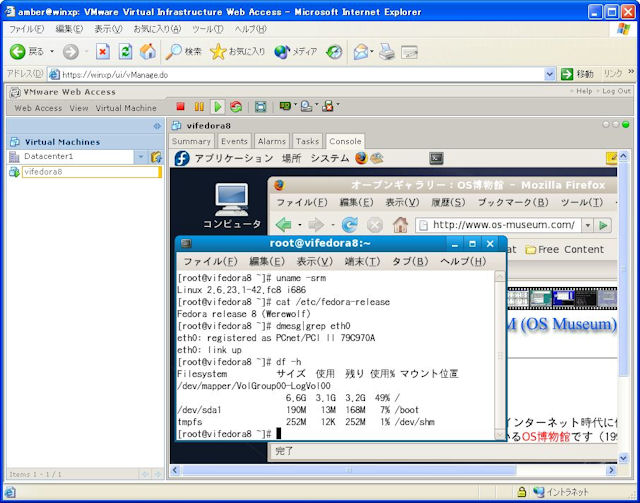Viewport: 640px width, 503px height.
Task: Reset the virtual machine icon
Action: pos(236,107)
